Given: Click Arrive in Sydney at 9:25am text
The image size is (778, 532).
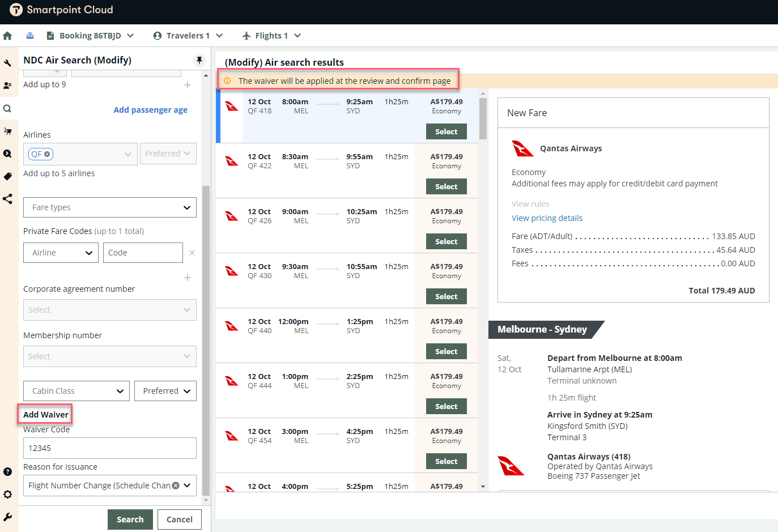Looking at the screenshot, I should click(x=600, y=415).
